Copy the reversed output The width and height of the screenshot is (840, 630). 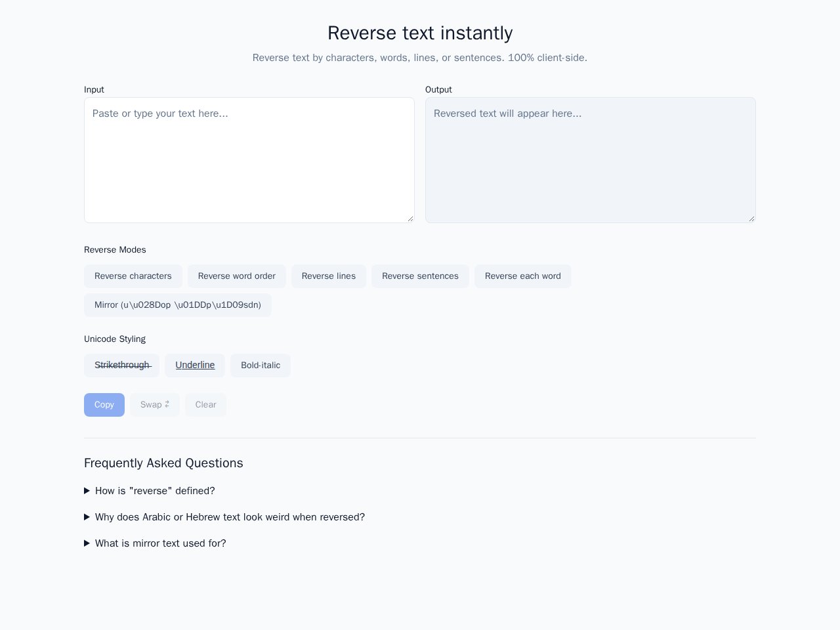[104, 405]
